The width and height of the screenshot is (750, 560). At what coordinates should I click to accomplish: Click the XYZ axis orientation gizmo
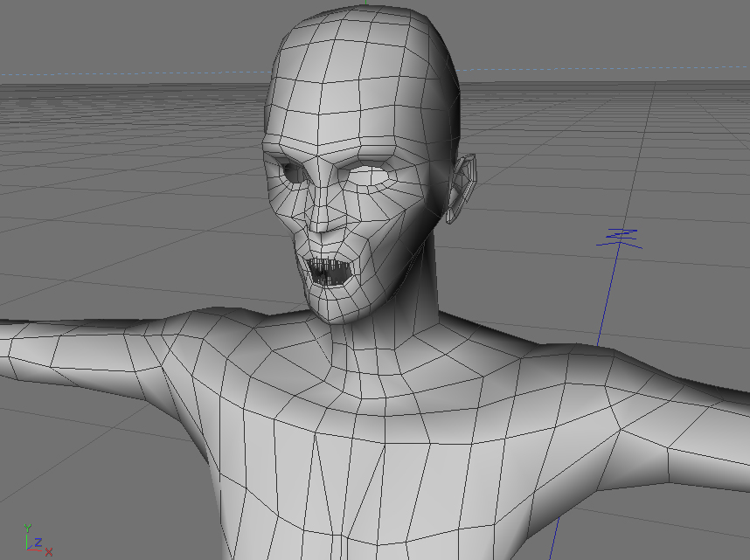point(38,540)
